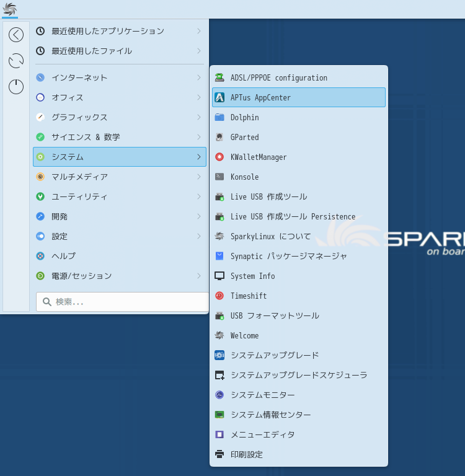
Task: Open システムモニター entry
Action: 263,395
